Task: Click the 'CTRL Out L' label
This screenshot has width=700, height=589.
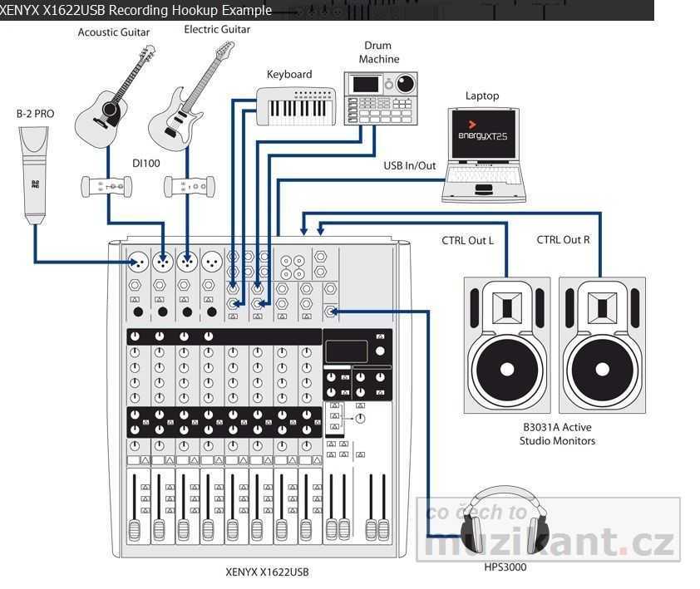Action: 467,241
